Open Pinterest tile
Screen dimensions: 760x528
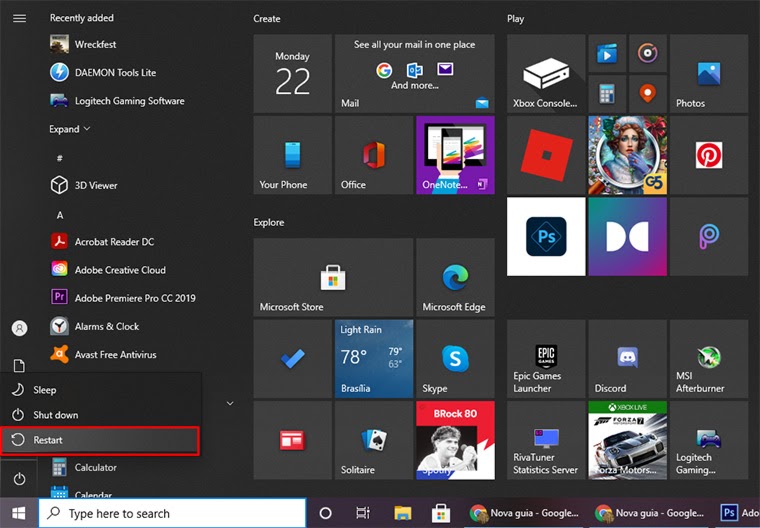click(x=709, y=155)
